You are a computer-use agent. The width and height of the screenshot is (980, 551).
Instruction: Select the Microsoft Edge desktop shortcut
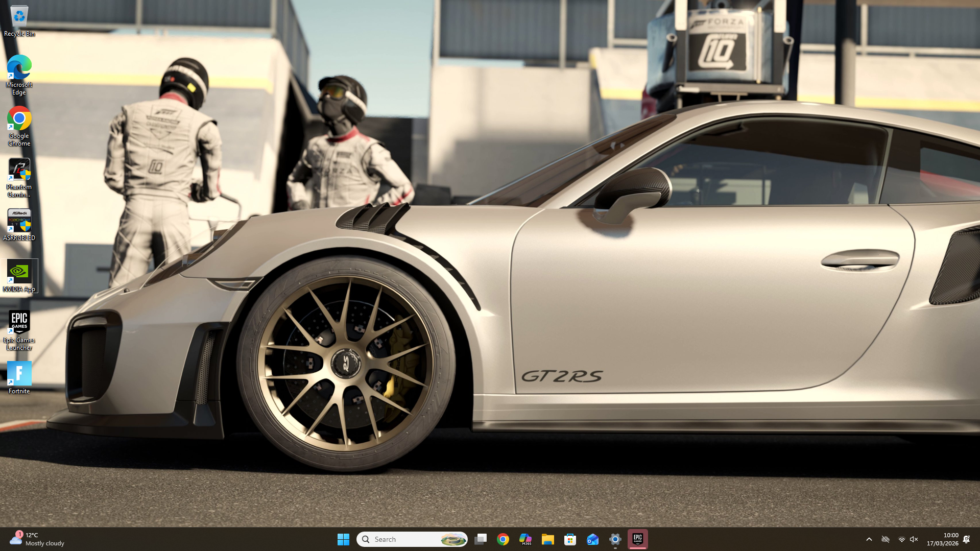pyautogui.click(x=19, y=75)
